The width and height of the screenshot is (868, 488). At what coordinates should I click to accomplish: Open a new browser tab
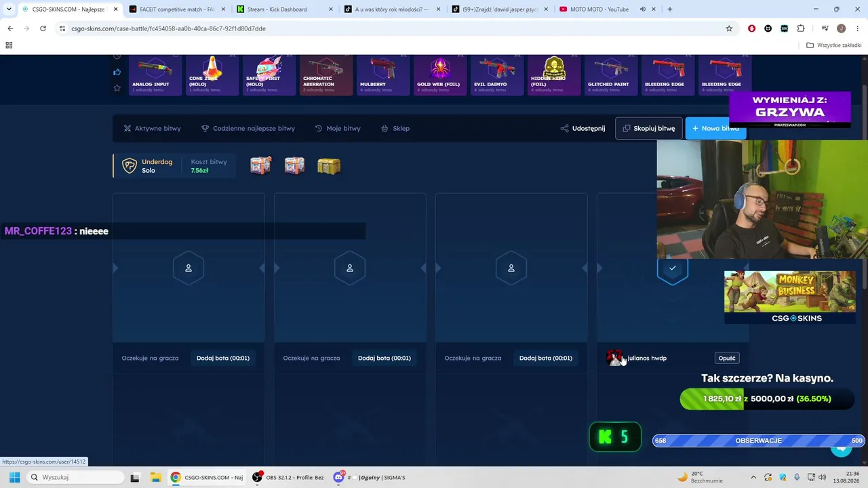tap(670, 9)
